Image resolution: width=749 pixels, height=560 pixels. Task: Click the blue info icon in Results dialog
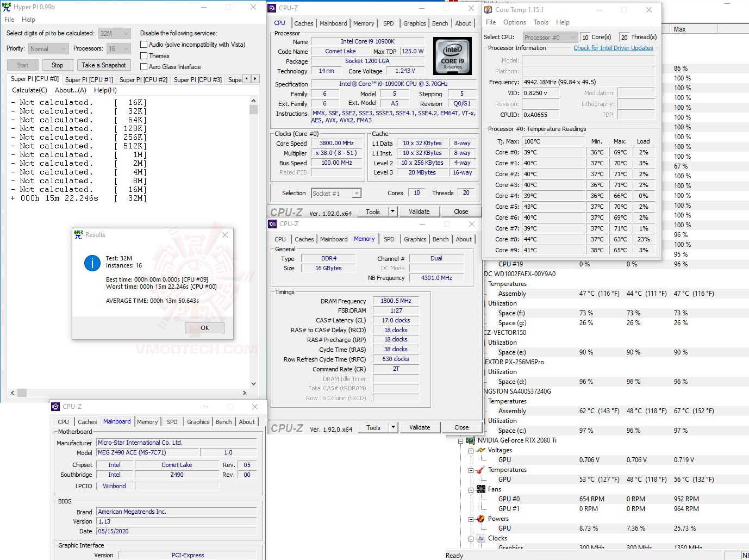92,263
